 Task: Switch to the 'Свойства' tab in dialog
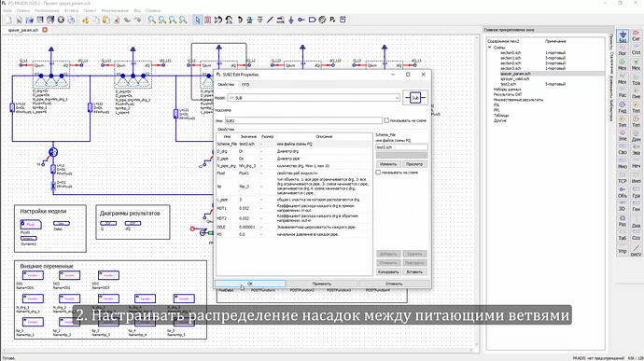click(226, 85)
